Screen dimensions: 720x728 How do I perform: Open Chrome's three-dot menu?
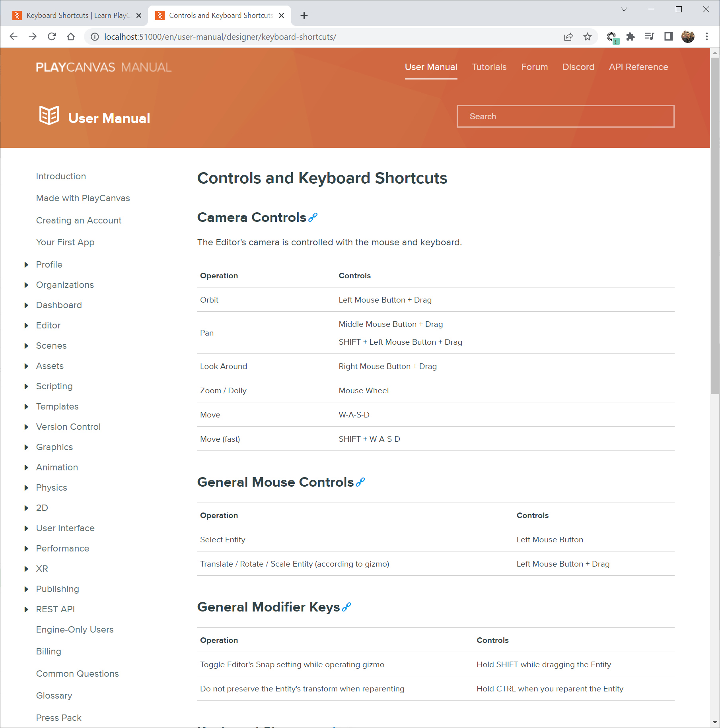pos(707,37)
